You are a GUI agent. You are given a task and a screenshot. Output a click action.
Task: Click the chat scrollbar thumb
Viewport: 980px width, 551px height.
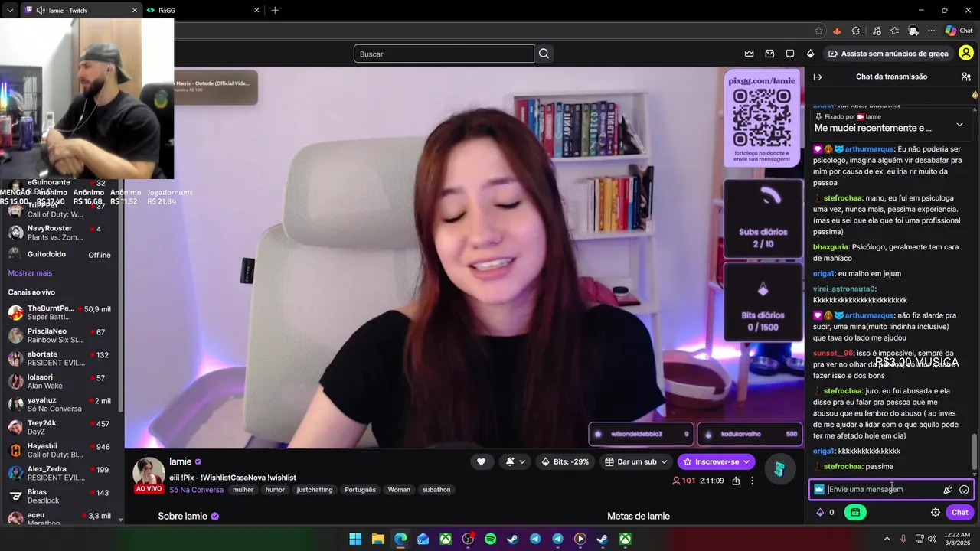pos(975,452)
